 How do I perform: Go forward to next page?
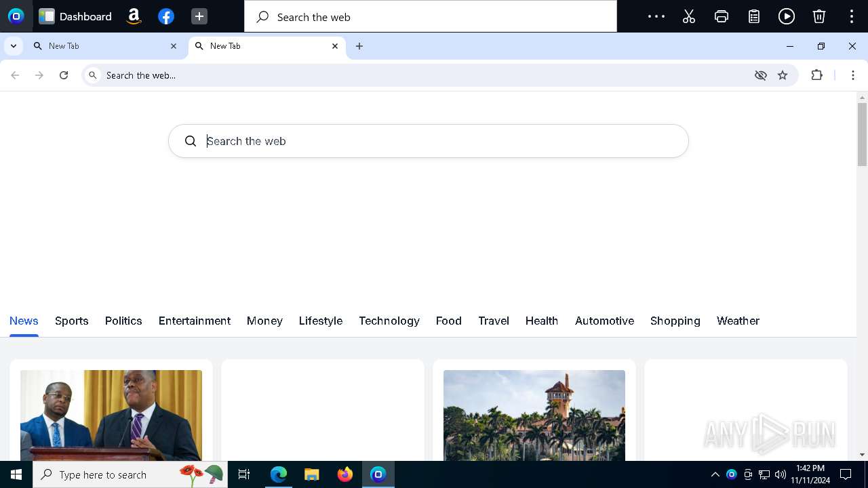click(x=39, y=75)
